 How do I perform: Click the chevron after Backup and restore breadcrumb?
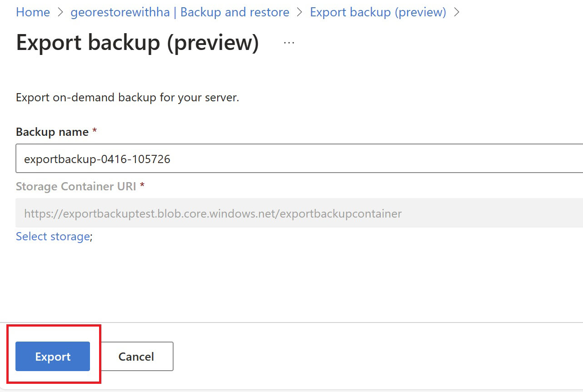[x=299, y=12]
